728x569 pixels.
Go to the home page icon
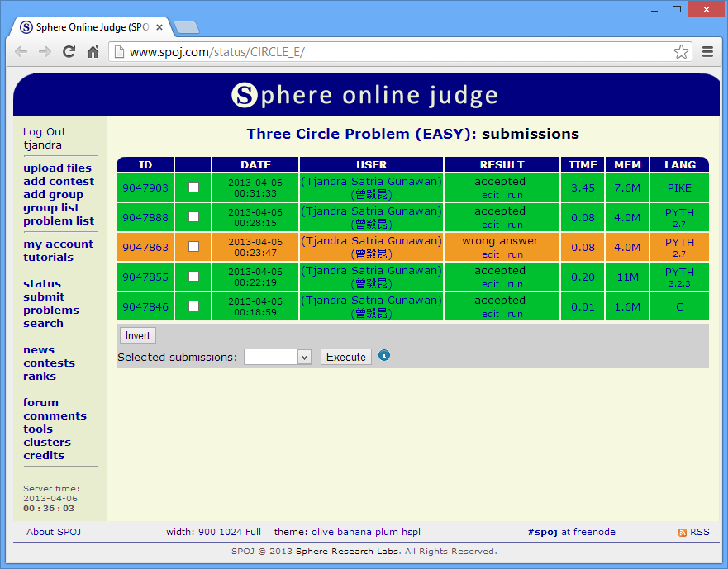tap(93, 51)
